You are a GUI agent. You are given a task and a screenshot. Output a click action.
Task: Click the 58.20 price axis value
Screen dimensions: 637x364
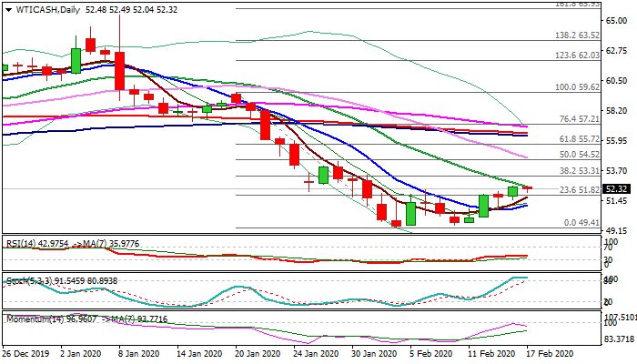[x=616, y=110]
